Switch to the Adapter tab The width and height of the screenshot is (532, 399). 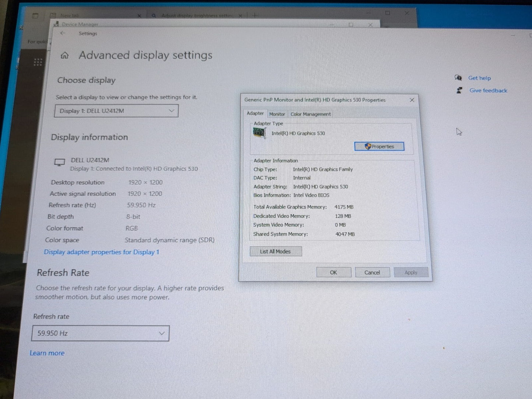click(x=255, y=113)
